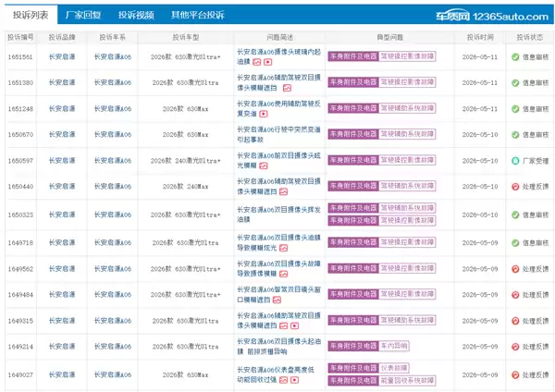Play video icon for complaint 1649315

(295, 325)
